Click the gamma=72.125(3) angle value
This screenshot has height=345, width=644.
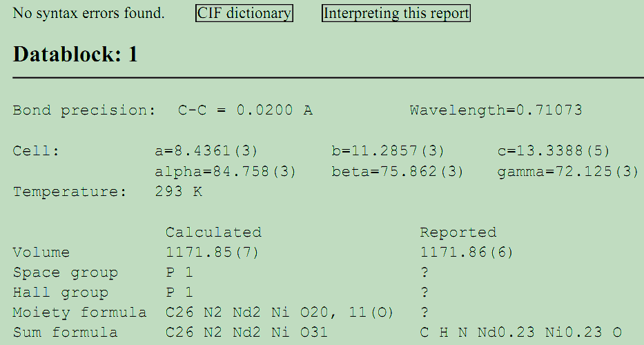pyautogui.click(x=568, y=172)
